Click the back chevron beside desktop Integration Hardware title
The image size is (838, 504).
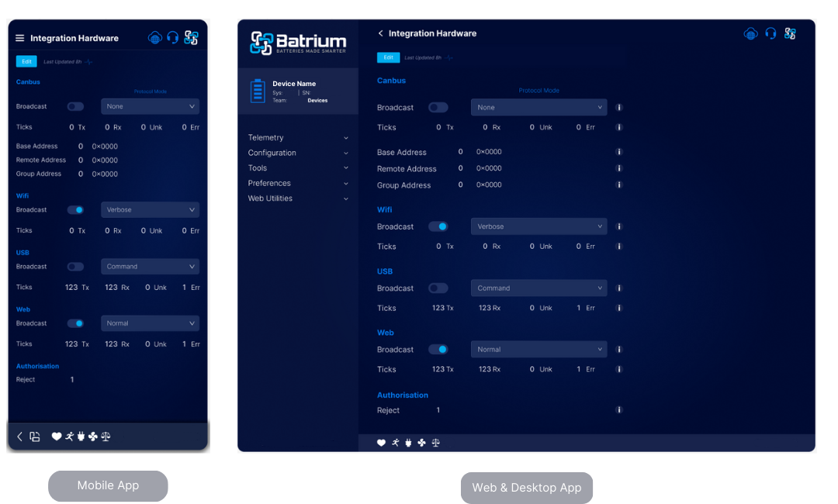coord(380,33)
